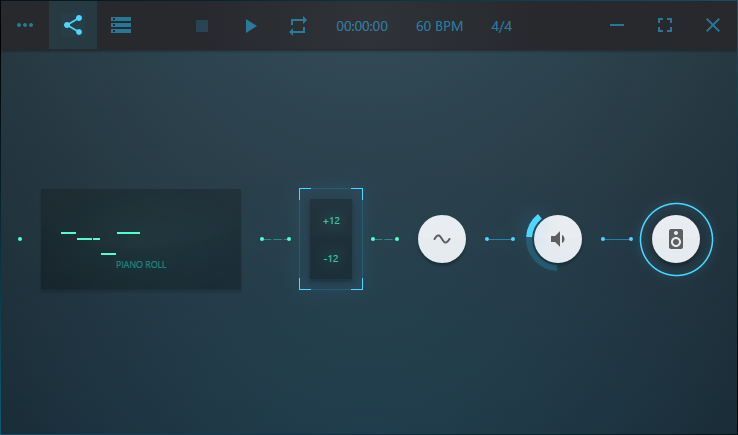Click the connection between oscillator and volume
This screenshot has height=435, width=738.
tap(500, 239)
